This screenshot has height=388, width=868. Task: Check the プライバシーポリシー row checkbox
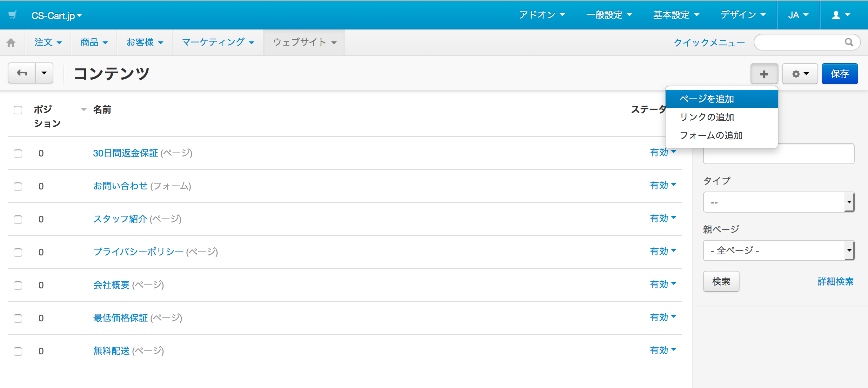[x=18, y=253]
